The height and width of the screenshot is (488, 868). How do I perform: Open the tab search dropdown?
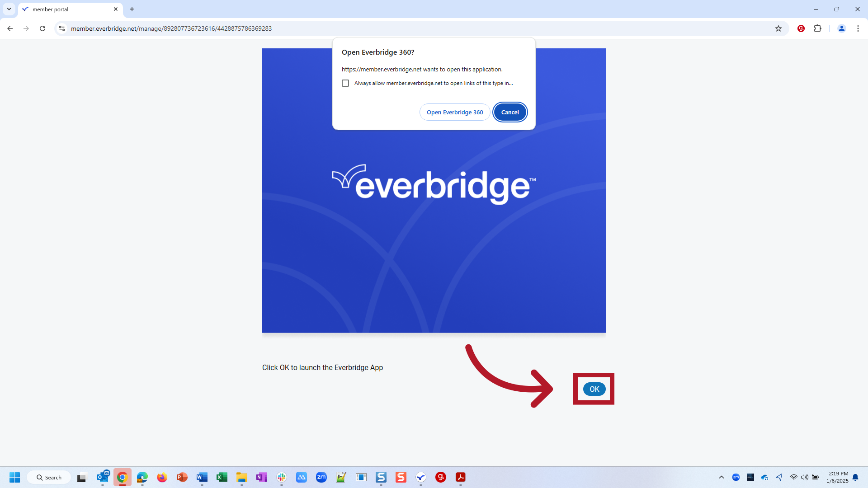point(9,9)
